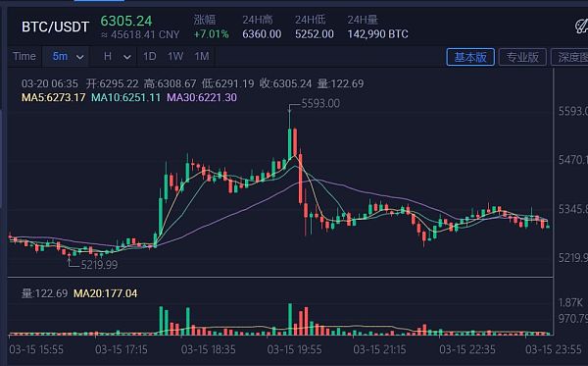Open the 深度图 depth chart
588x366 pixels.
(570, 57)
